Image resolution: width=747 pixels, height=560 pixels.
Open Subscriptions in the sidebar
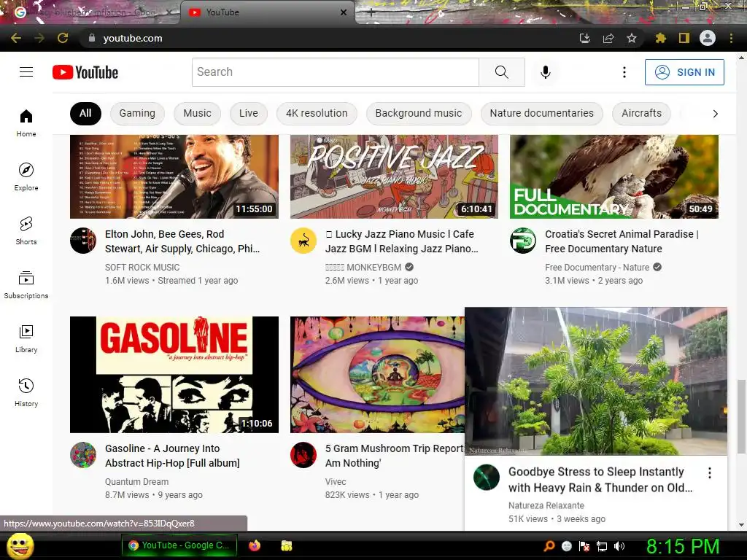tap(26, 285)
